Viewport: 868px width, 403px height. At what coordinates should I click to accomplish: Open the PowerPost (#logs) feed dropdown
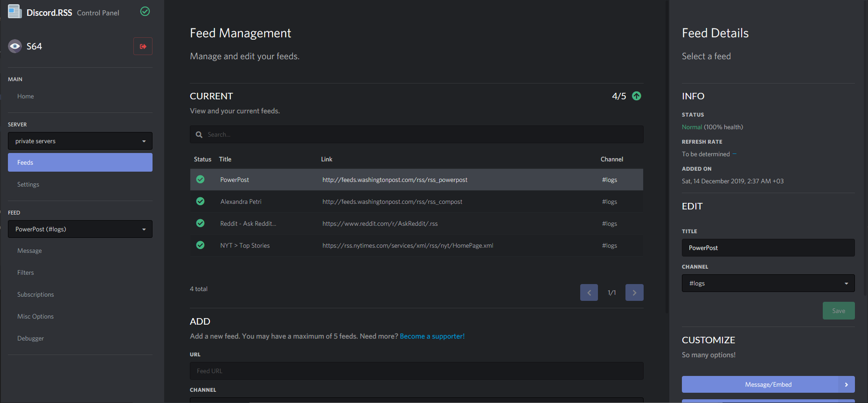[80, 229]
